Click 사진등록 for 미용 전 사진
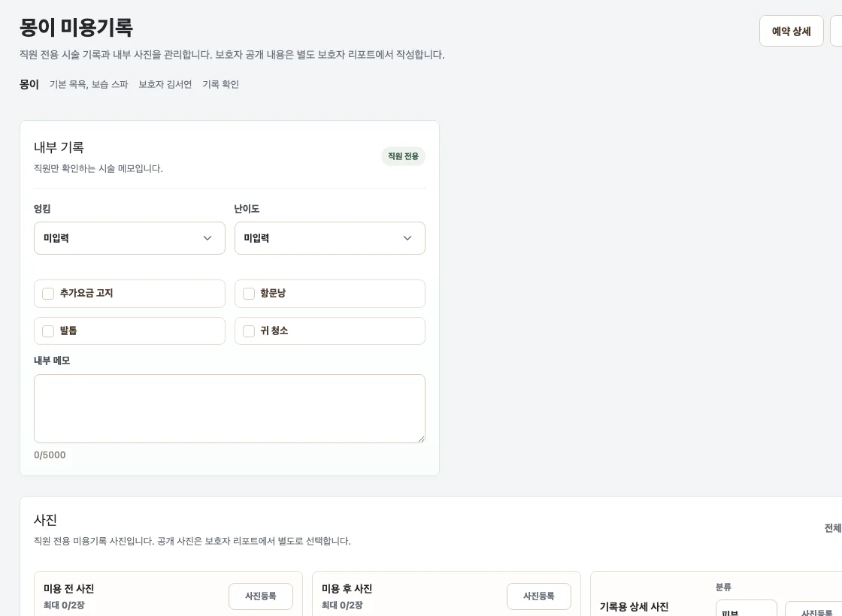Viewport: 842px width, 616px height. click(261, 596)
